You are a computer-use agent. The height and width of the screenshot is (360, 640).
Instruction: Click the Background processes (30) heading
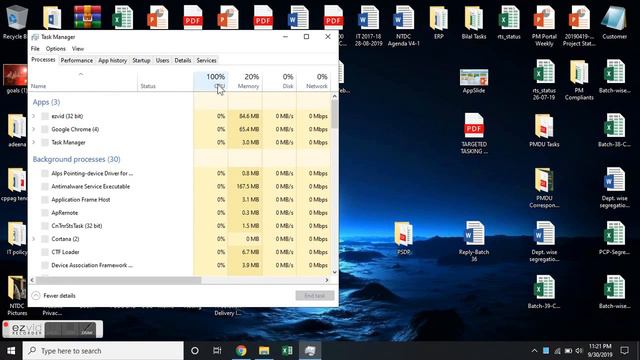[x=76, y=159]
